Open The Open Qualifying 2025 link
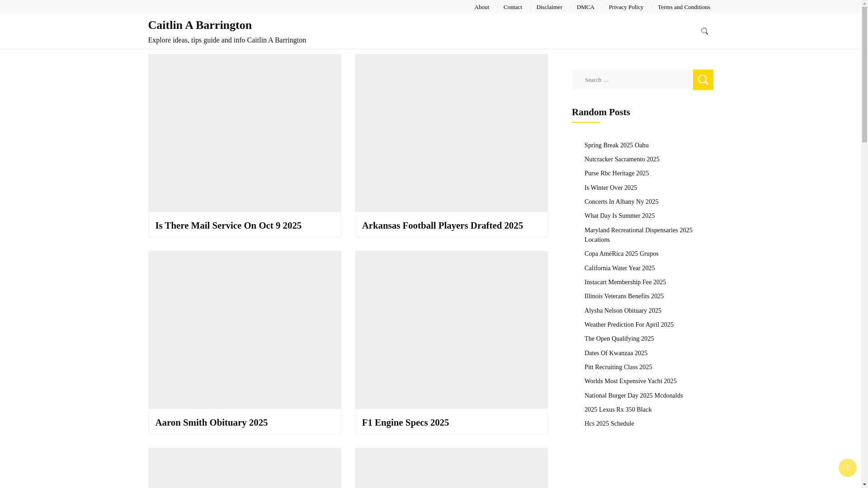 point(619,338)
